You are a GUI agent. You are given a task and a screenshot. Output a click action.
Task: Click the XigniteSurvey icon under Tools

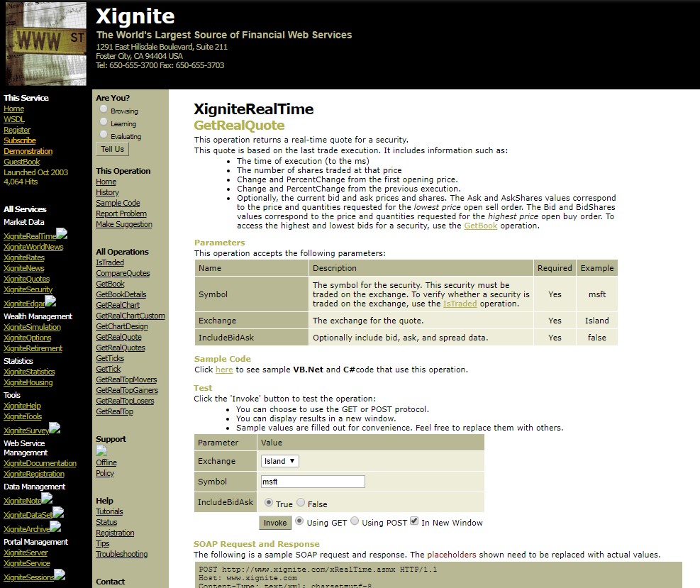point(55,427)
